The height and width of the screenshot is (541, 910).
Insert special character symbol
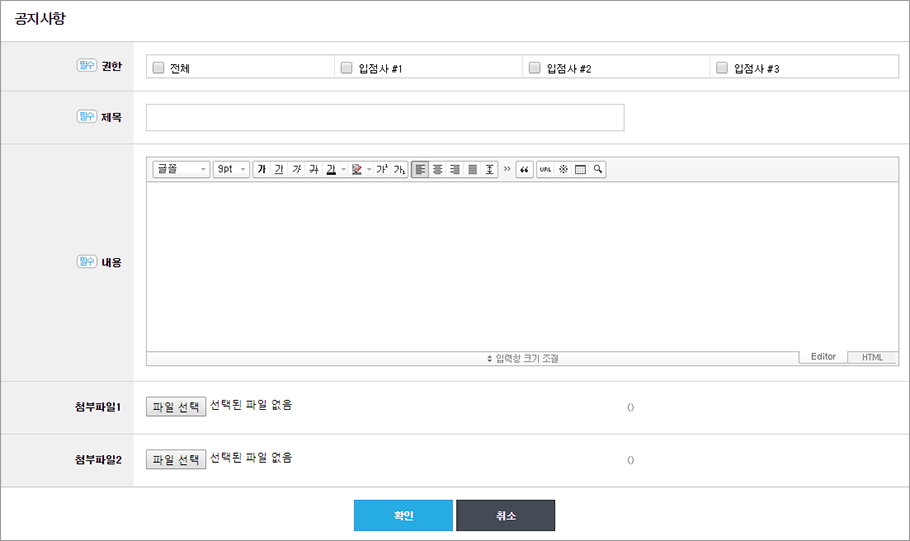tap(563, 169)
